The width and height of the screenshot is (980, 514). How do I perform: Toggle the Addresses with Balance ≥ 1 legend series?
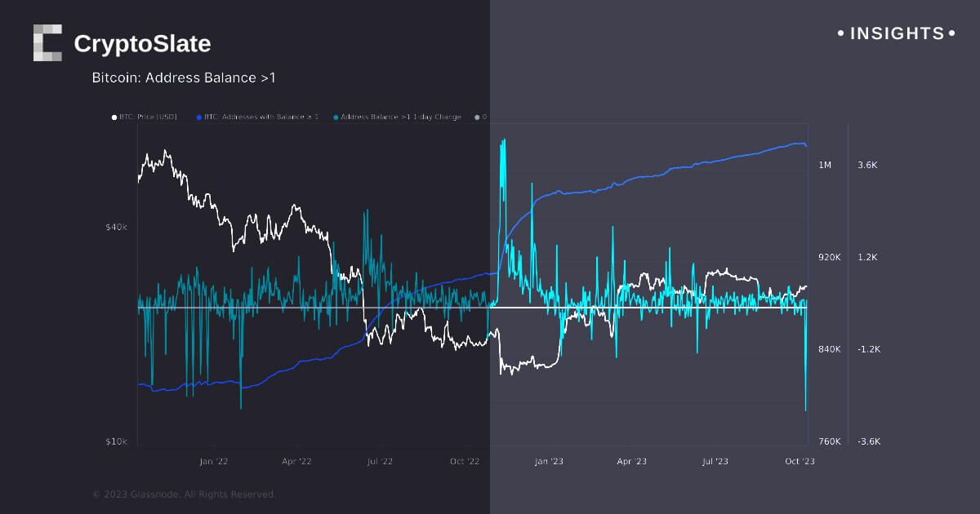tap(261, 117)
